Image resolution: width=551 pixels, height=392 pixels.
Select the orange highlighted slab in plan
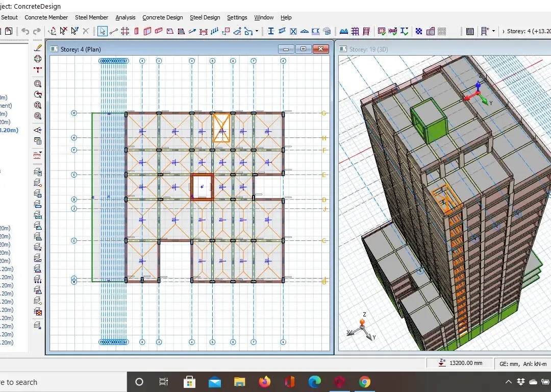point(221,127)
